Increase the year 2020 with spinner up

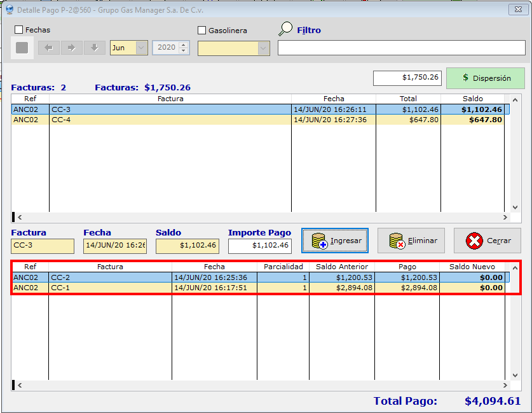(x=184, y=45)
